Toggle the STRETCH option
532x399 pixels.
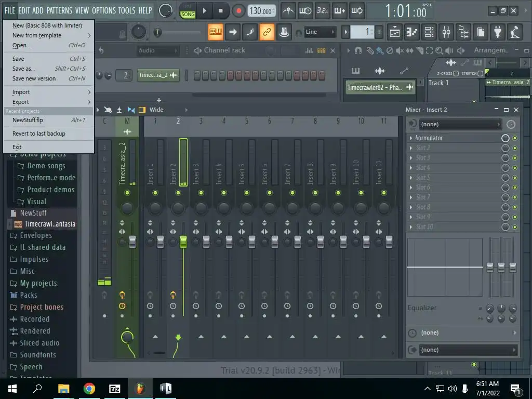(480, 73)
